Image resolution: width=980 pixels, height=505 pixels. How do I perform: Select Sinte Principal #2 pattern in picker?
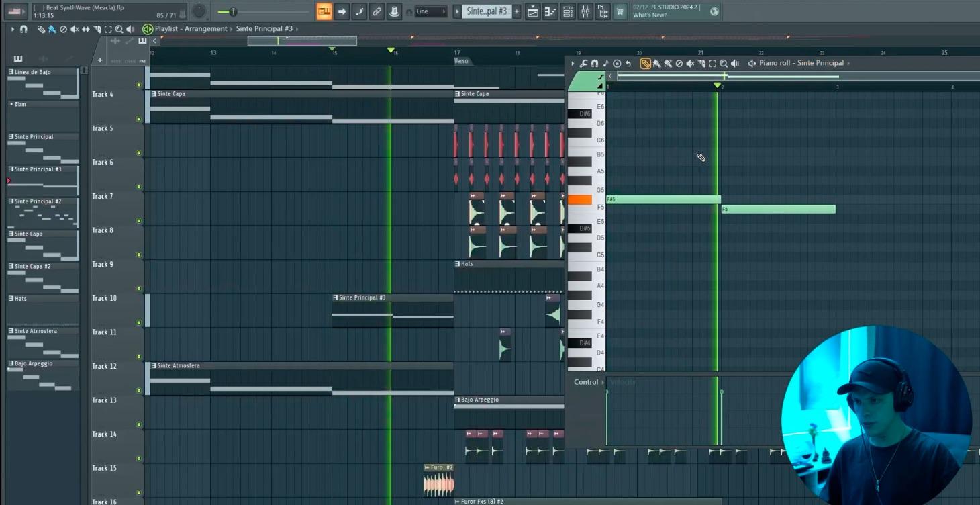click(x=43, y=214)
